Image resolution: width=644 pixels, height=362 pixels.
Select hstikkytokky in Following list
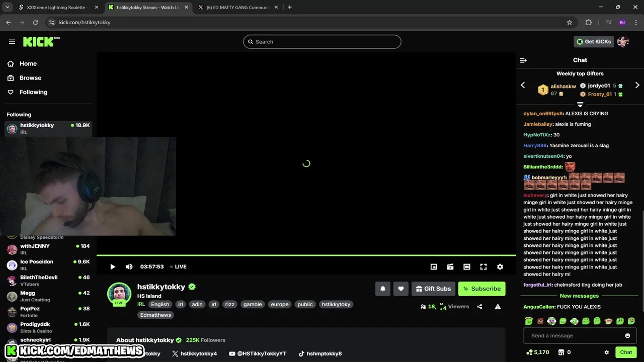pyautogui.click(x=48, y=129)
